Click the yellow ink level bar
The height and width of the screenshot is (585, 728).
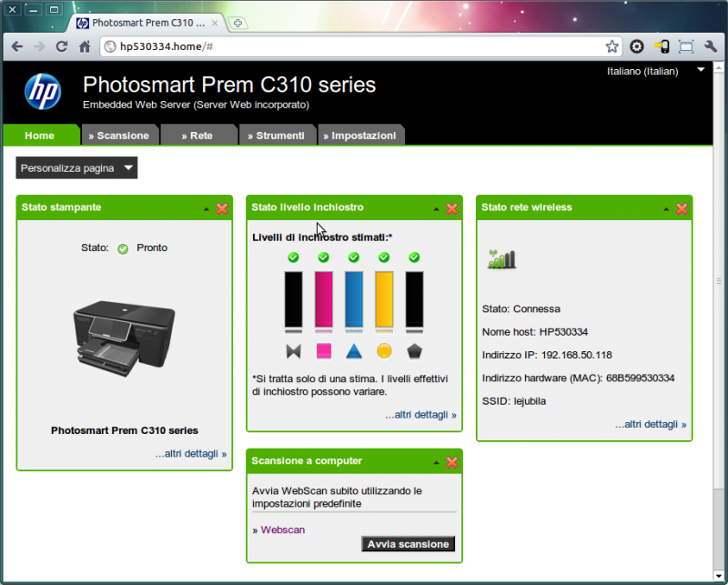(x=384, y=299)
